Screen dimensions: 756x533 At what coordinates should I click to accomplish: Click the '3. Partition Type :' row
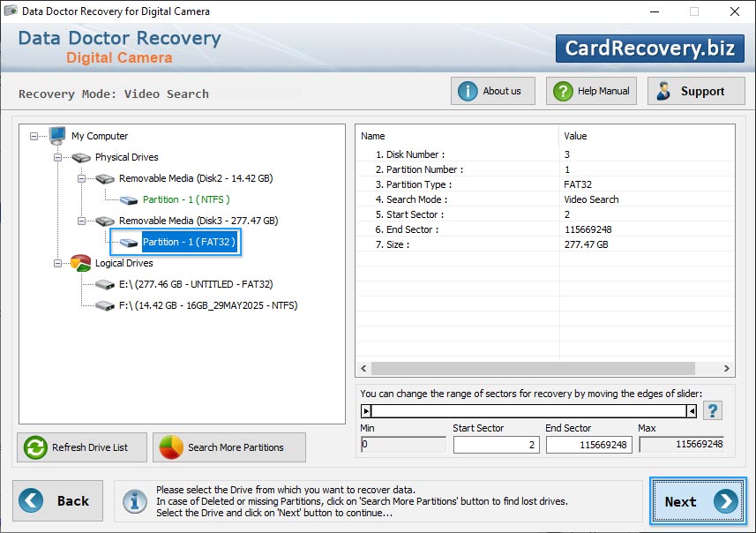[x=545, y=184]
